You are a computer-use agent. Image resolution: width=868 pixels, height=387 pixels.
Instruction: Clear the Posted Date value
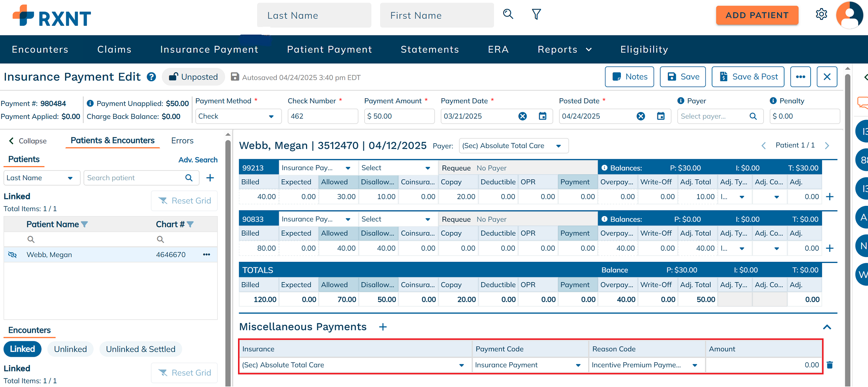click(x=641, y=116)
